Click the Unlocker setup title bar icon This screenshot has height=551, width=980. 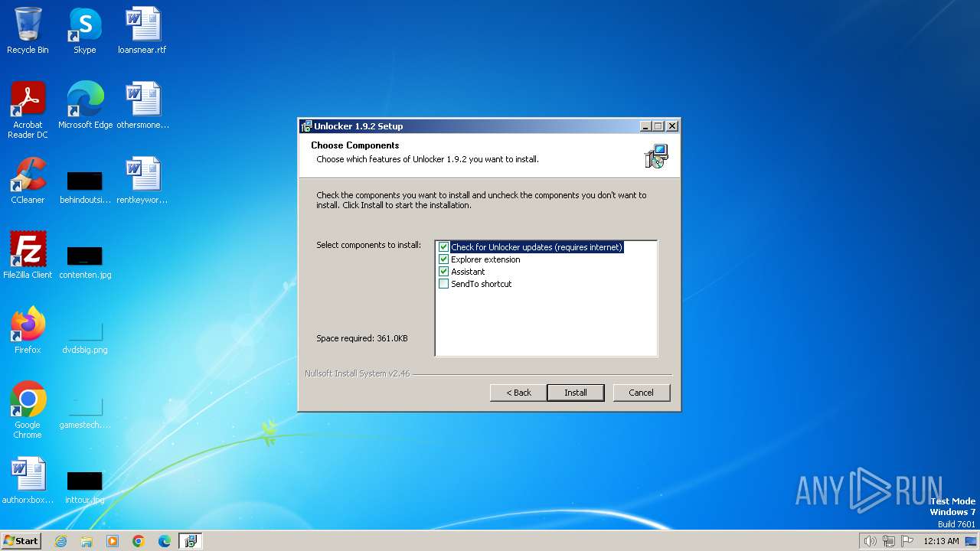(x=306, y=126)
